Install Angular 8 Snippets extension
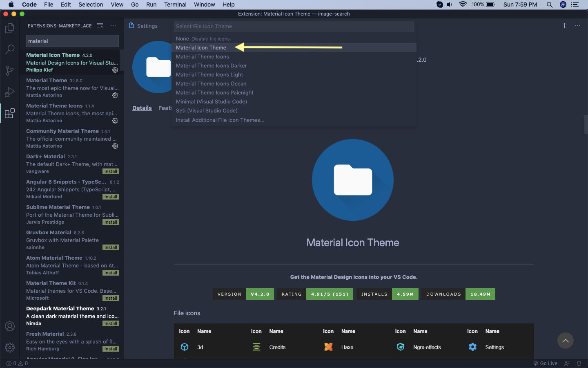The height and width of the screenshot is (368, 588). pyautogui.click(x=111, y=197)
